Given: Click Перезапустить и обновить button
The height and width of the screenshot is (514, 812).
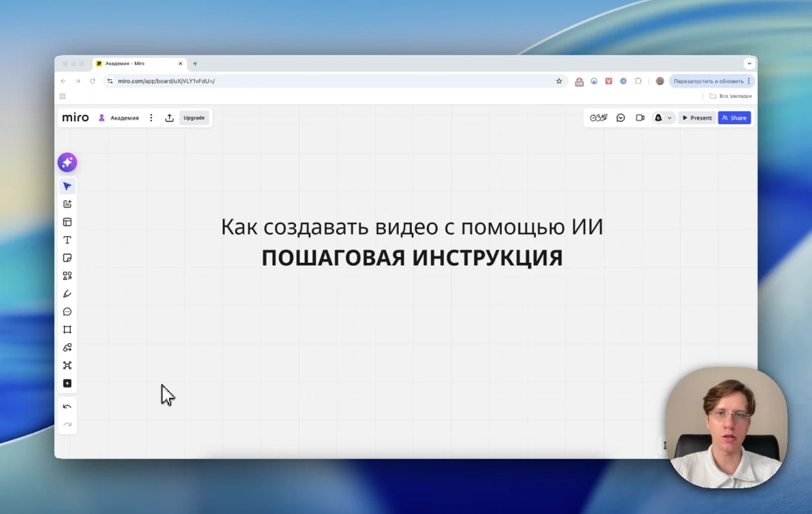Looking at the screenshot, I should tap(711, 81).
